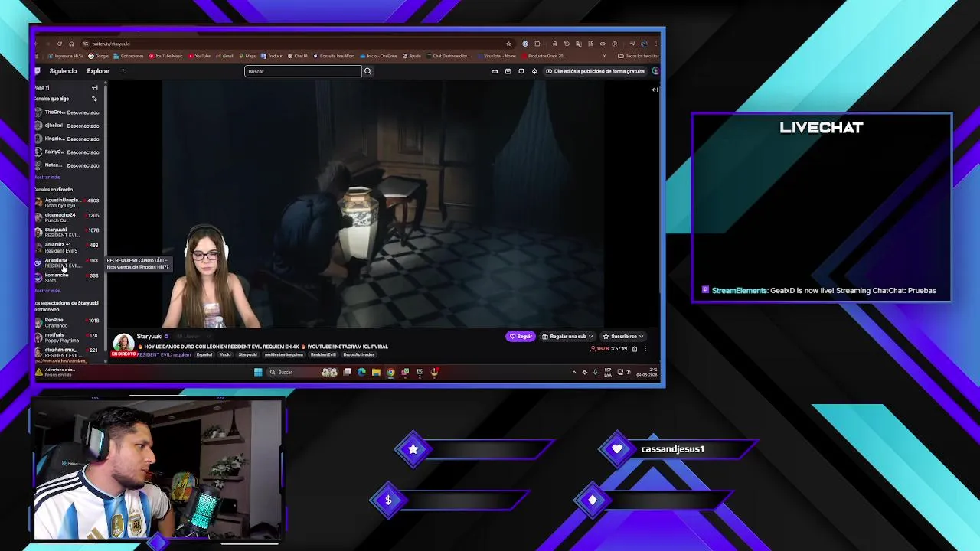Expand the hidden bookmarks chevron
Image resolution: width=980 pixels, height=551 pixels.
tap(605, 56)
